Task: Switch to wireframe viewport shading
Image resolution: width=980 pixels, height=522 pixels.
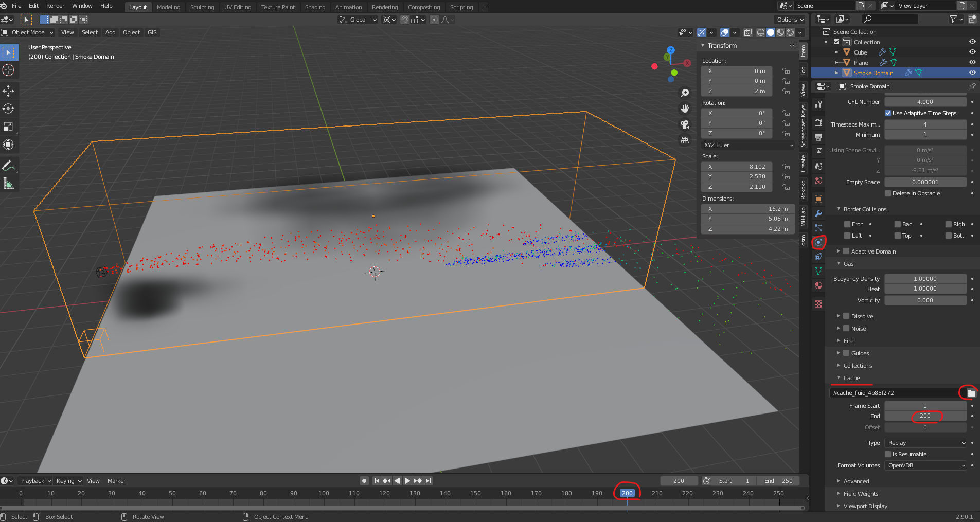Action: pyautogui.click(x=761, y=32)
